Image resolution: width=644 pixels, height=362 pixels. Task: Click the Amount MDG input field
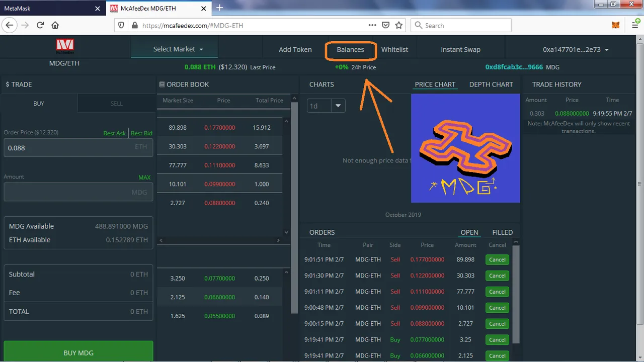coord(78,192)
